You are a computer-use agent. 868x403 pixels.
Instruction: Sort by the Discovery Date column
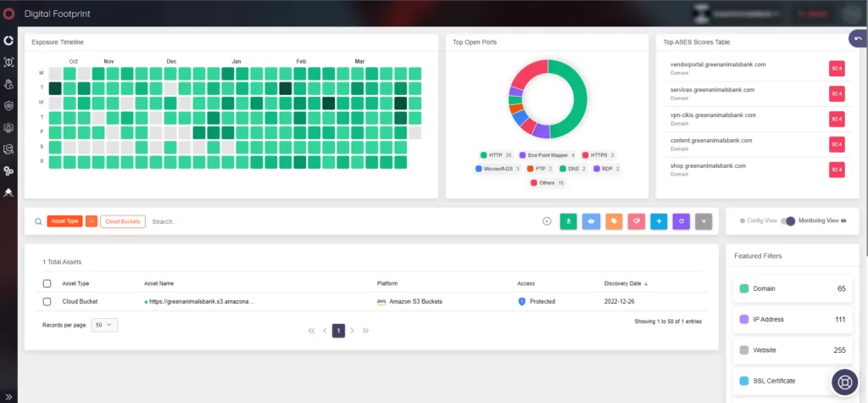(x=626, y=283)
